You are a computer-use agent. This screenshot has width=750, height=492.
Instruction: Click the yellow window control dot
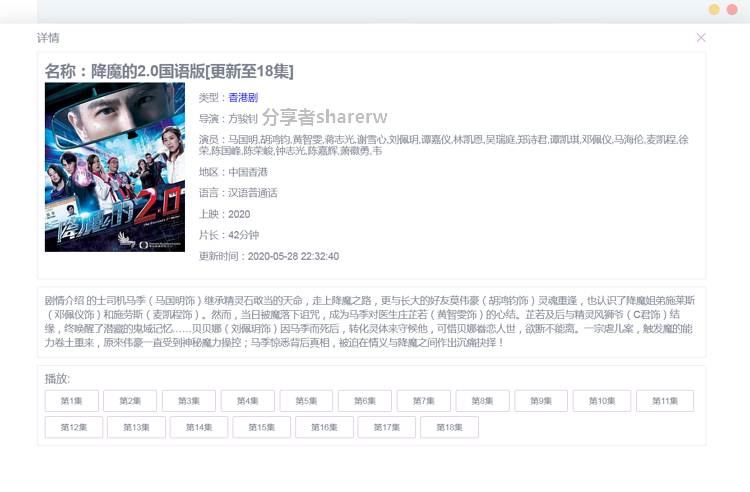(714, 10)
